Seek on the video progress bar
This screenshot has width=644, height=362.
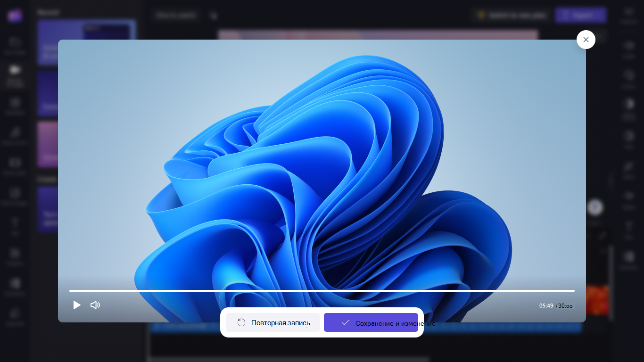tap(322, 291)
